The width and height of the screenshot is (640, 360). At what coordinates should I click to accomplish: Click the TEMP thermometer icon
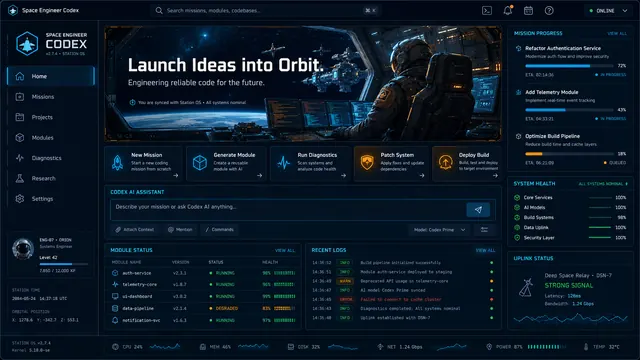click(586, 347)
